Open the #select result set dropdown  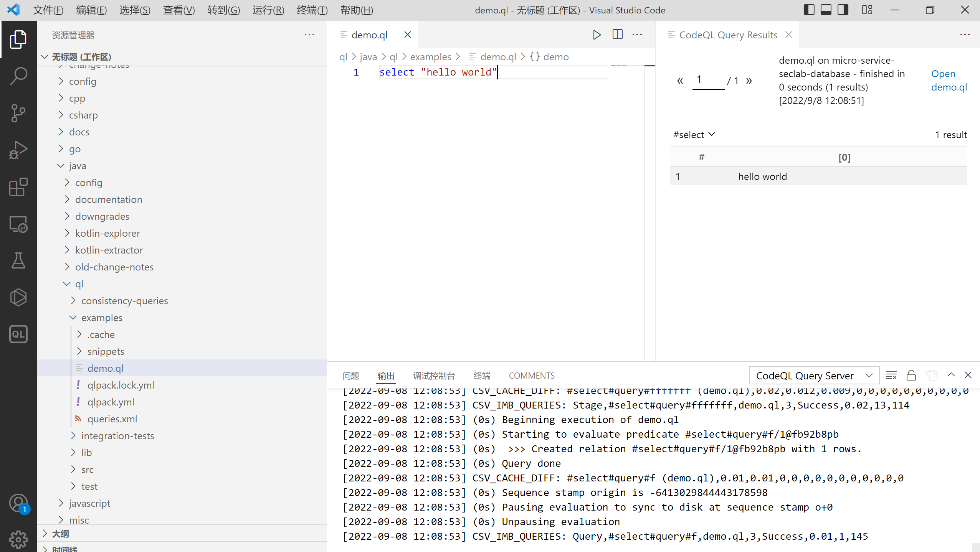point(694,135)
